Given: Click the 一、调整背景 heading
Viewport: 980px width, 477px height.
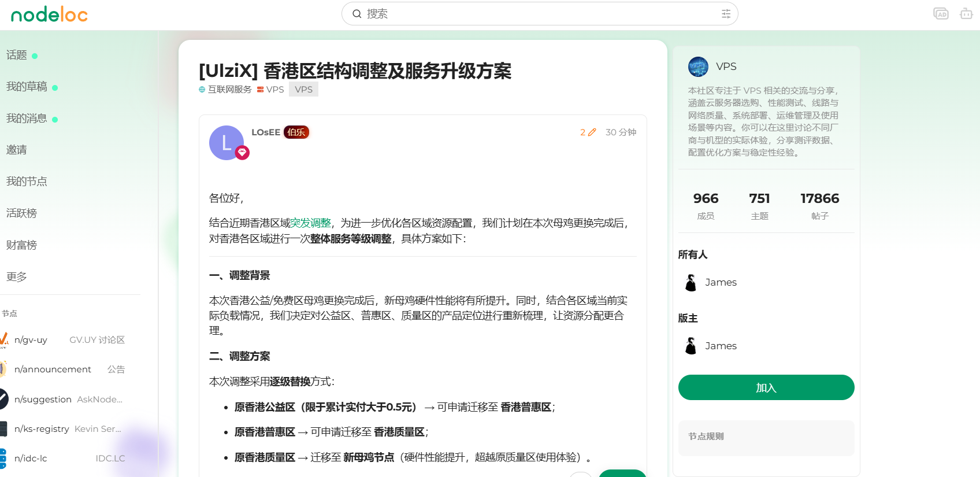Looking at the screenshot, I should 240,275.
